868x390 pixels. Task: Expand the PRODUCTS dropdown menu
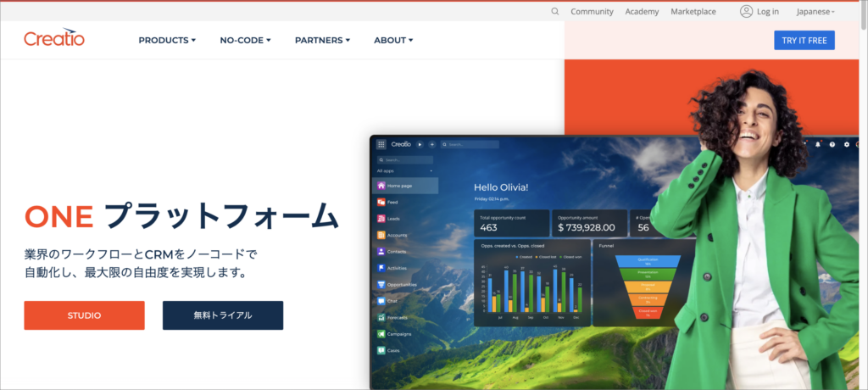[167, 40]
